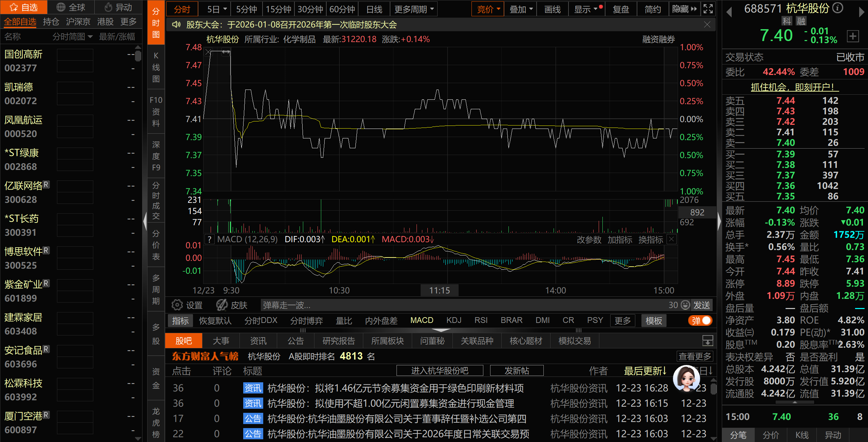Click the emoji face icon
The height and width of the screenshot is (442, 868).
pos(686,305)
